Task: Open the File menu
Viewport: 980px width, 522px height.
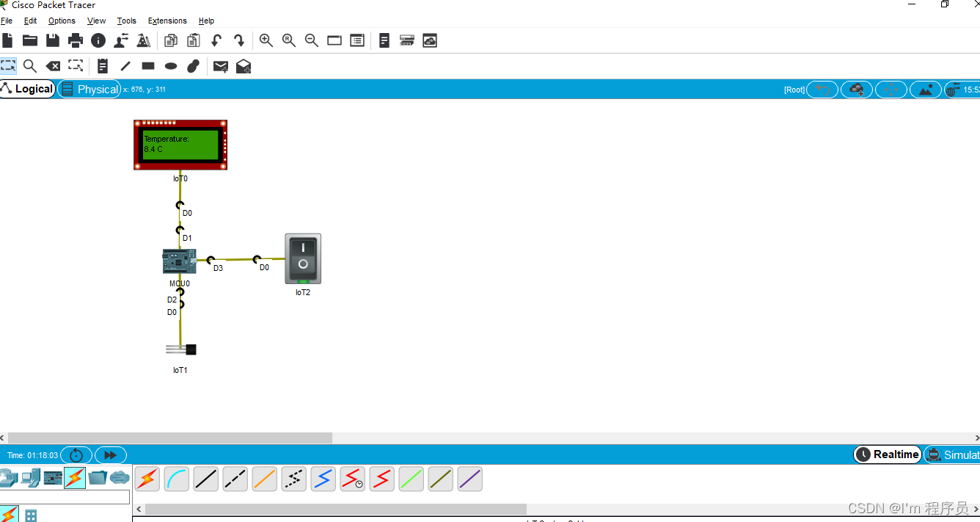Action: tap(7, 21)
